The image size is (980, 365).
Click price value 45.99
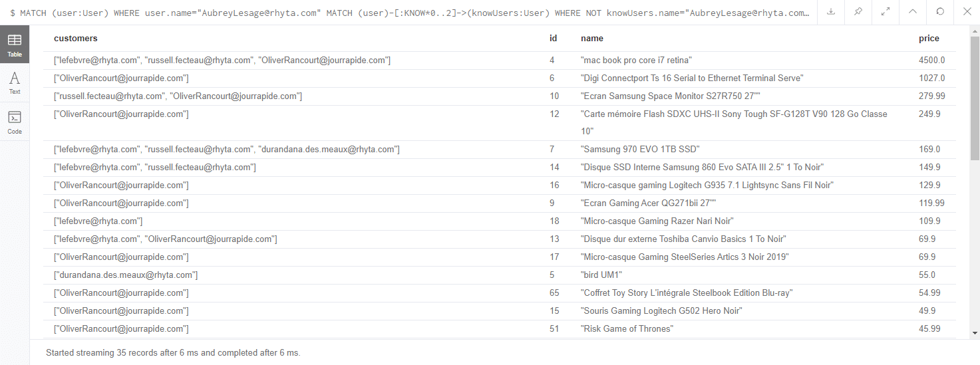tap(930, 329)
